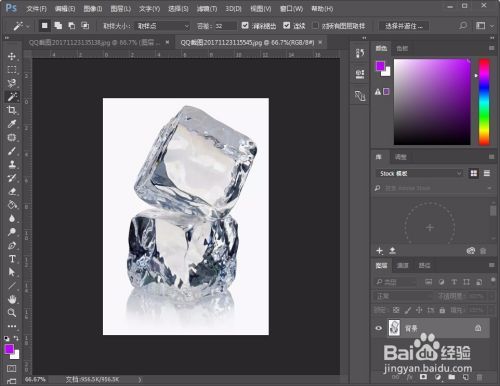Viewport: 500px width, 386px height.
Task: Switch to the Channels panel tab
Action: [402, 265]
